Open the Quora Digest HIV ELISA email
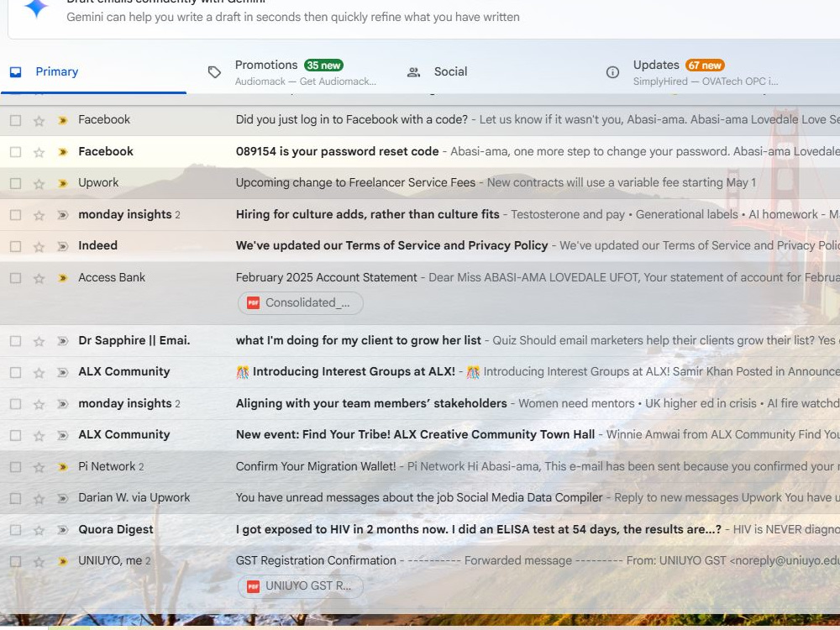 [x=420, y=529]
